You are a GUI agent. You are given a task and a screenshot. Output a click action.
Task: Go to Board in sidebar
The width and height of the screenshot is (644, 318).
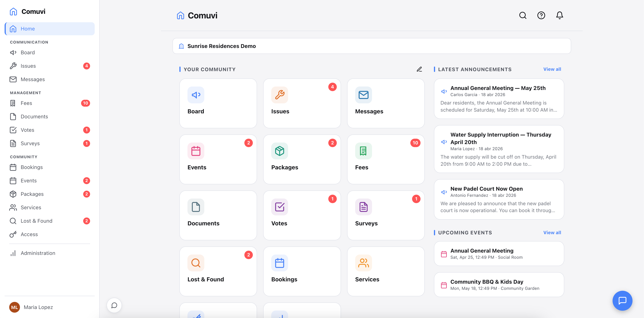49,53
